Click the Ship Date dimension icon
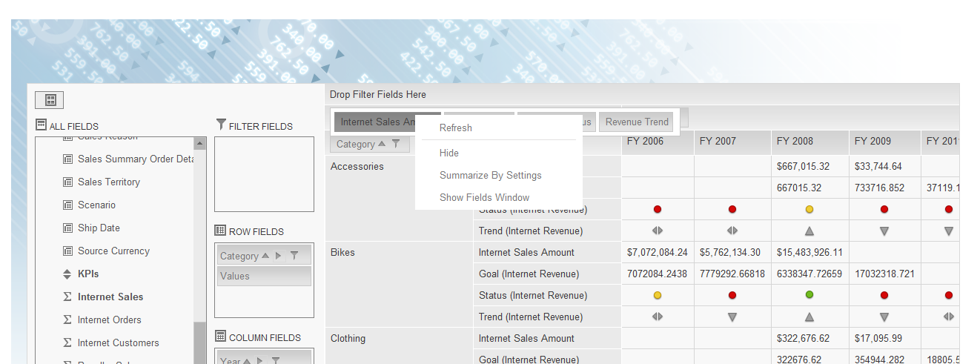 pyautogui.click(x=67, y=228)
